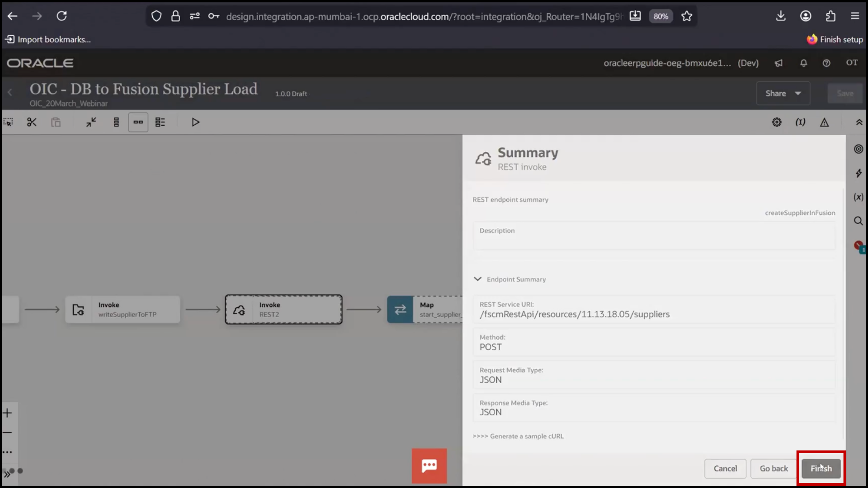Viewport: 868px width, 488px height.
Task: Open the (x) variables icon in side rail
Action: [x=859, y=197]
